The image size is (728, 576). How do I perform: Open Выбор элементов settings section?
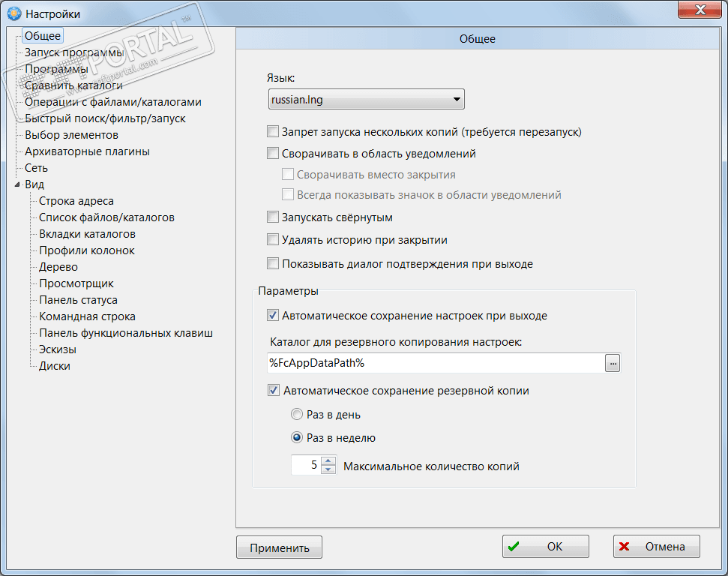point(71,135)
